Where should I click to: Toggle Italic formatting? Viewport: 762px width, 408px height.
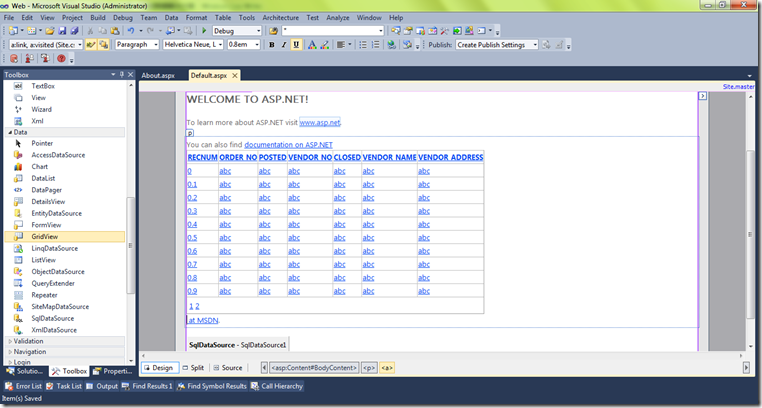(x=284, y=45)
